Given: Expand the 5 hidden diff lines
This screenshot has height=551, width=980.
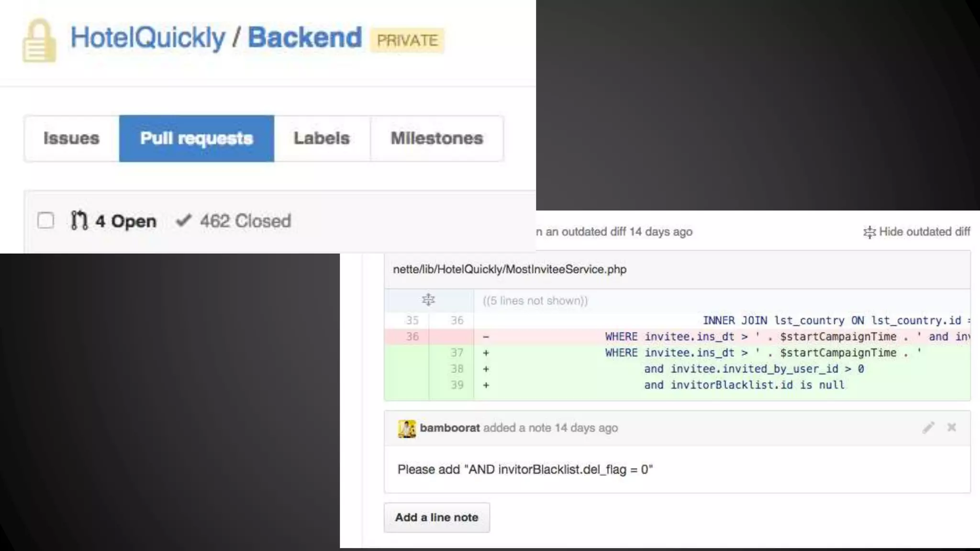Looking at the screenshot, I should (428, 300).
